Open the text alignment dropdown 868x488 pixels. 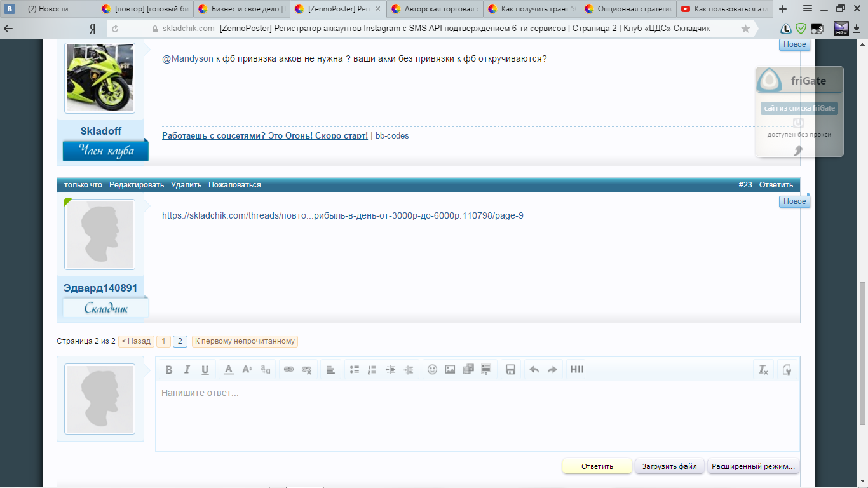tap(330, 370)
